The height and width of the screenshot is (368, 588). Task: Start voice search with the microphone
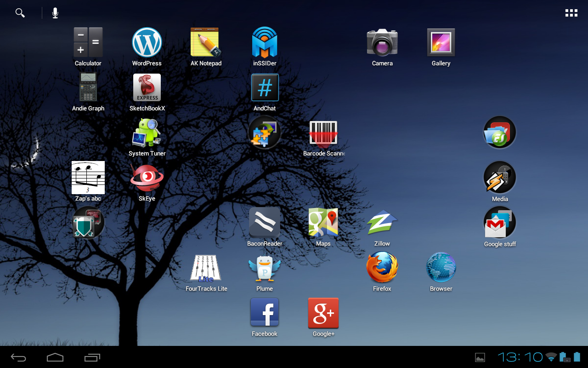pyautogui.click(x=55, y=13)
